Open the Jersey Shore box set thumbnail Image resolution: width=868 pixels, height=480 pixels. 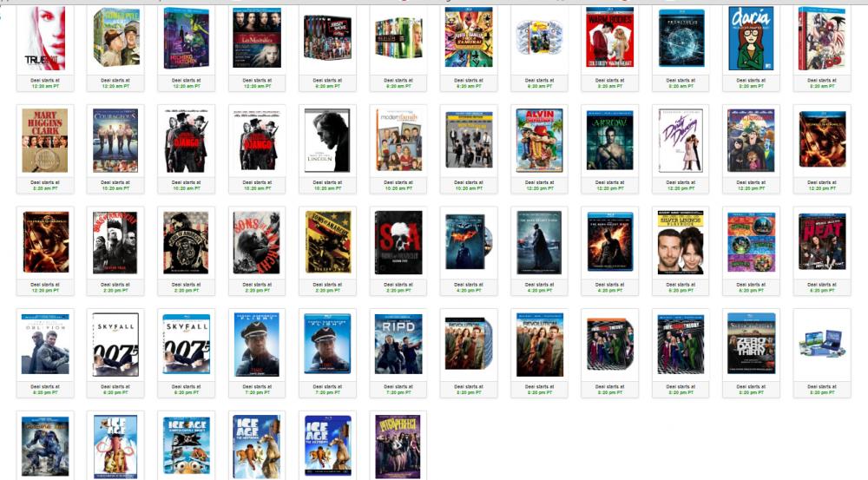coord(328,37)
